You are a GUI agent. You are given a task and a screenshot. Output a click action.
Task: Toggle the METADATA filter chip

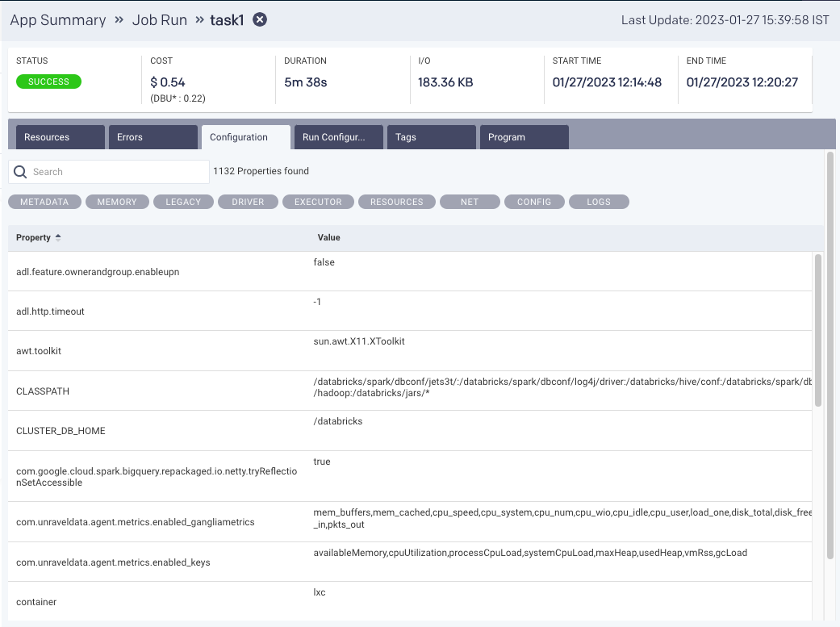pos(44,202)
